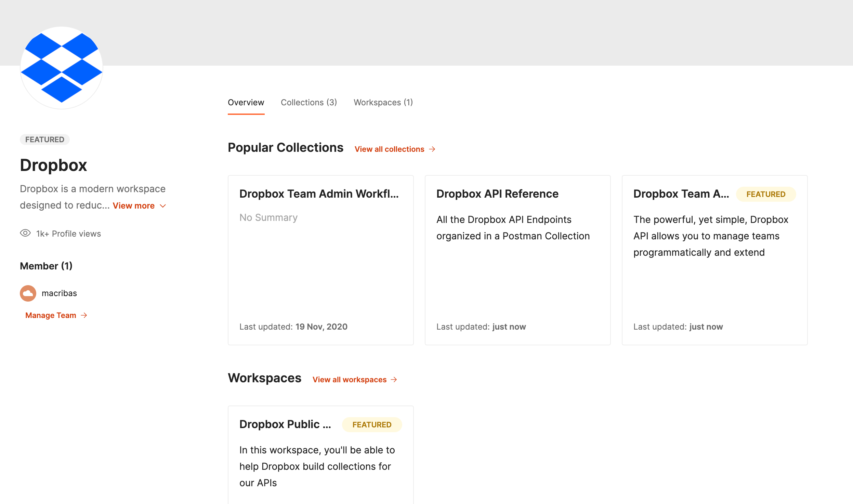Click arrow icon beside Manage Team
The width and height of the screenshot is (853, 504).
coord(84,315)
